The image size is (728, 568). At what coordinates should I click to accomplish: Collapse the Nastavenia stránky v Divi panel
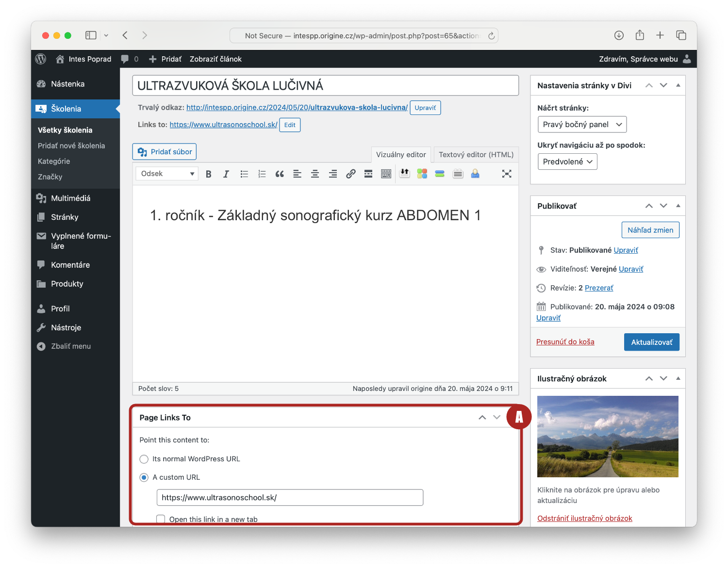(x=678, y=85)
